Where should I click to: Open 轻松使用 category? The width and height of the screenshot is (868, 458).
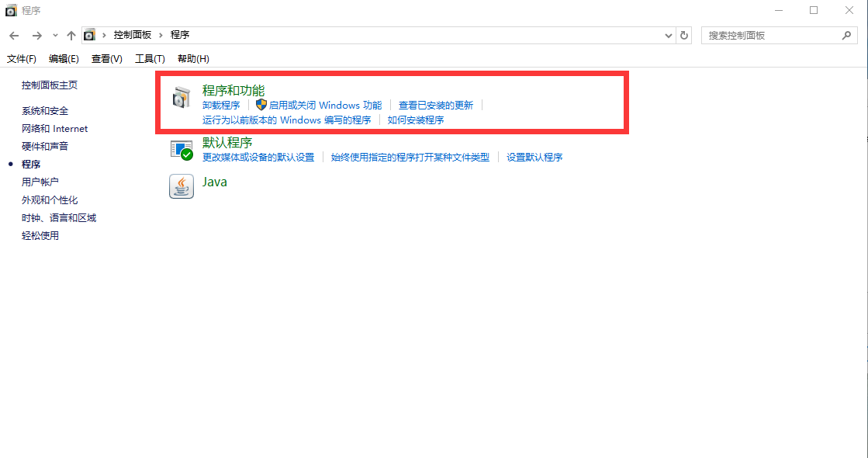click(x=40, y=235)
